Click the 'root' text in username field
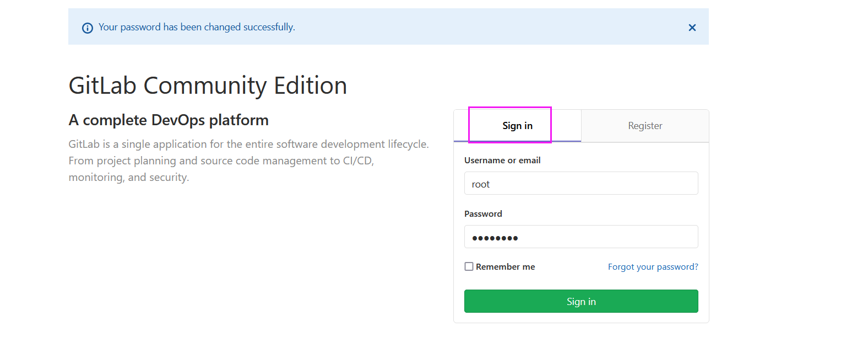The height and width of the screenshot is (337, 868). (481, 184)
